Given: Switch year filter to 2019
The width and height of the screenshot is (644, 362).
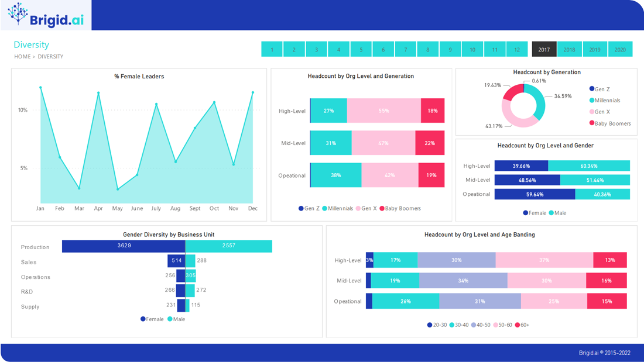Looking at the screenshot, I should click(x=595, y=50).
